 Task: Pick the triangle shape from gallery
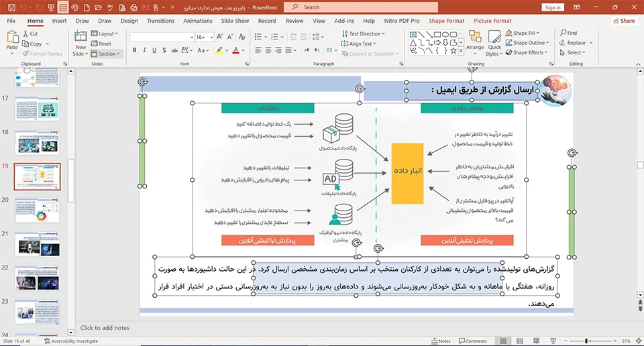point(413,43)
